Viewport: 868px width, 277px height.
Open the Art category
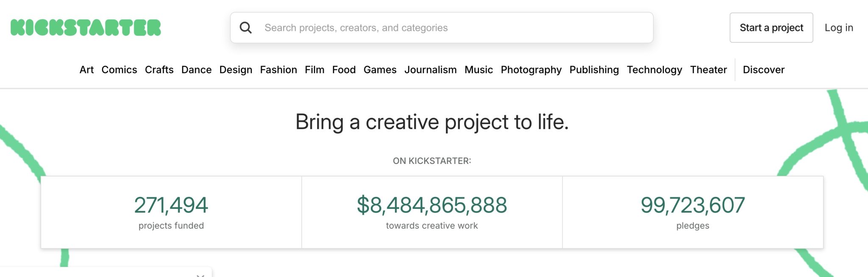[86, 69]
